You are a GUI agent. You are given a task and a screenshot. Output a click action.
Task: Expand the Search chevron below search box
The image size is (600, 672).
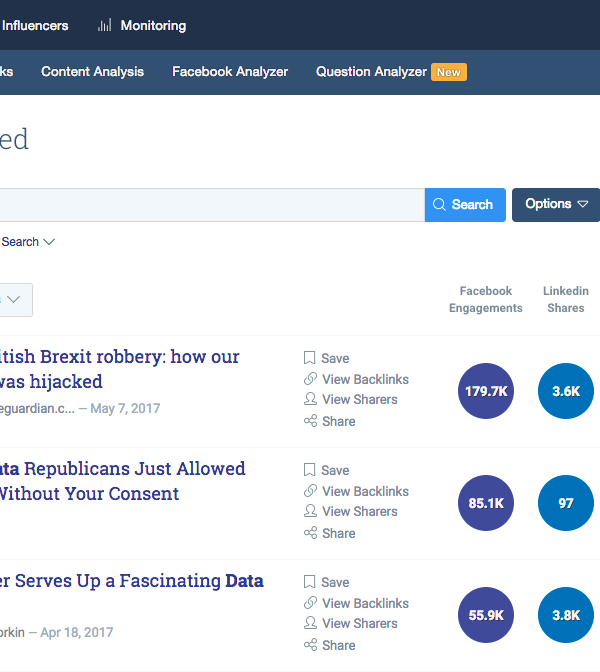click(49, 242)
